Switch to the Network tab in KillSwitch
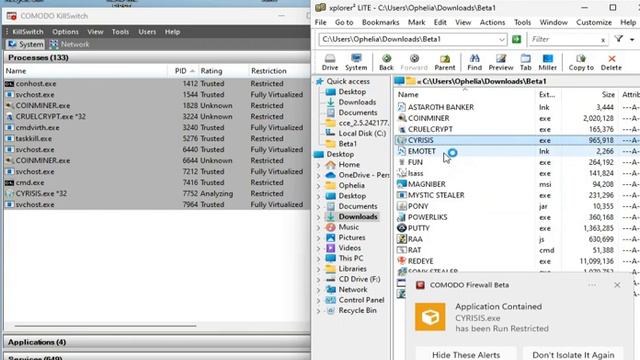The height and width of the screenshot is (360, 640). coord(69,44)
